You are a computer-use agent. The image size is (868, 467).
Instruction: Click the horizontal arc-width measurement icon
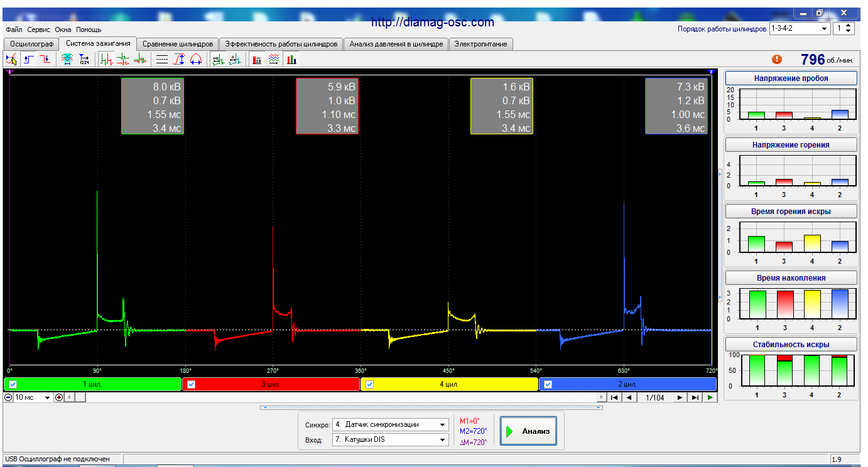pos(195,60)
